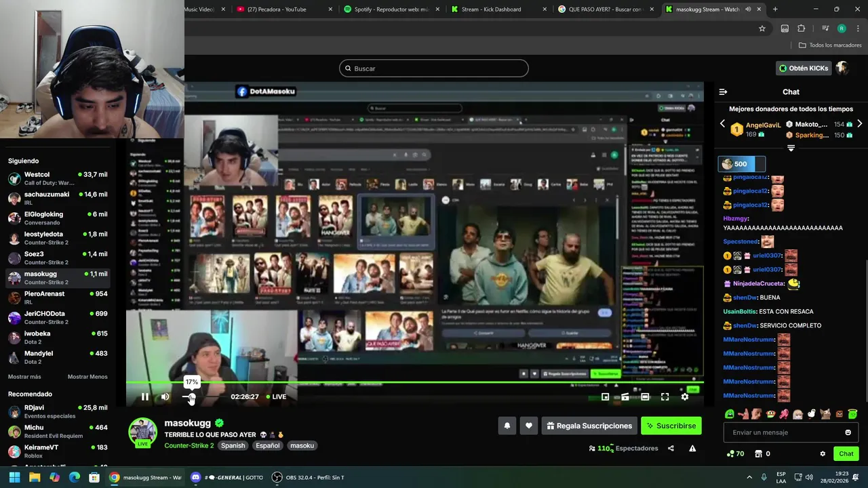Open the user profile avatar menu
The image size is (868, 488).
click(842, 68)
